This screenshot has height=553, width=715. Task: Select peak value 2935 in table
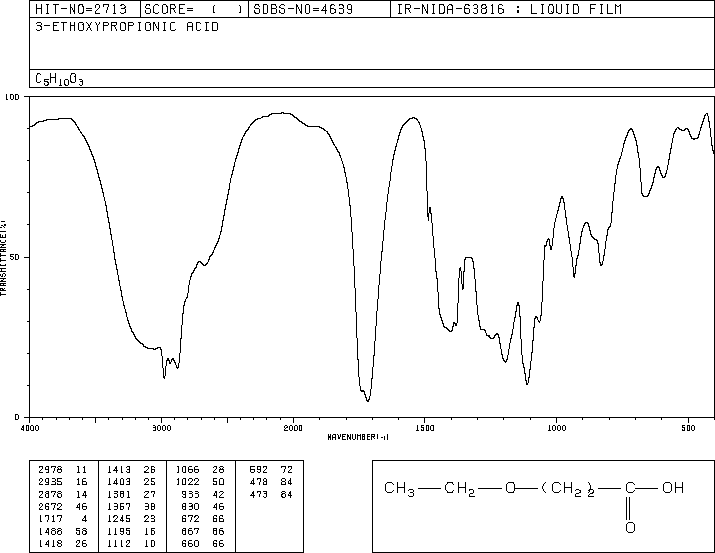point(50,482)
